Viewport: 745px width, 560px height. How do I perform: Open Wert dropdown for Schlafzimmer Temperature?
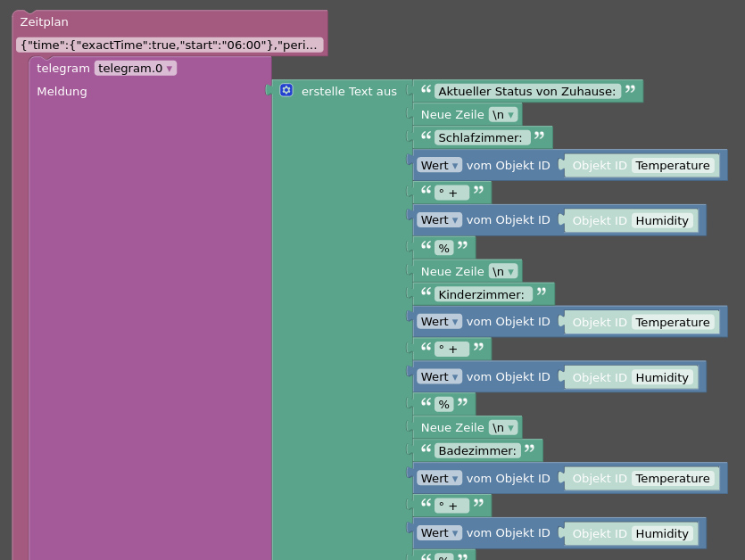click(439, 165)
